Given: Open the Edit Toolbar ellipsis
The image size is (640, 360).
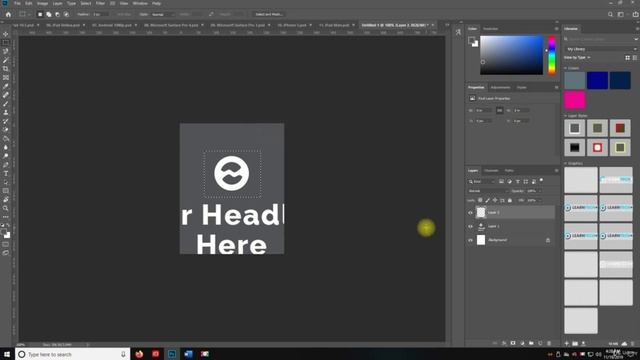Looking at the screenshot, I should [6, 217].
